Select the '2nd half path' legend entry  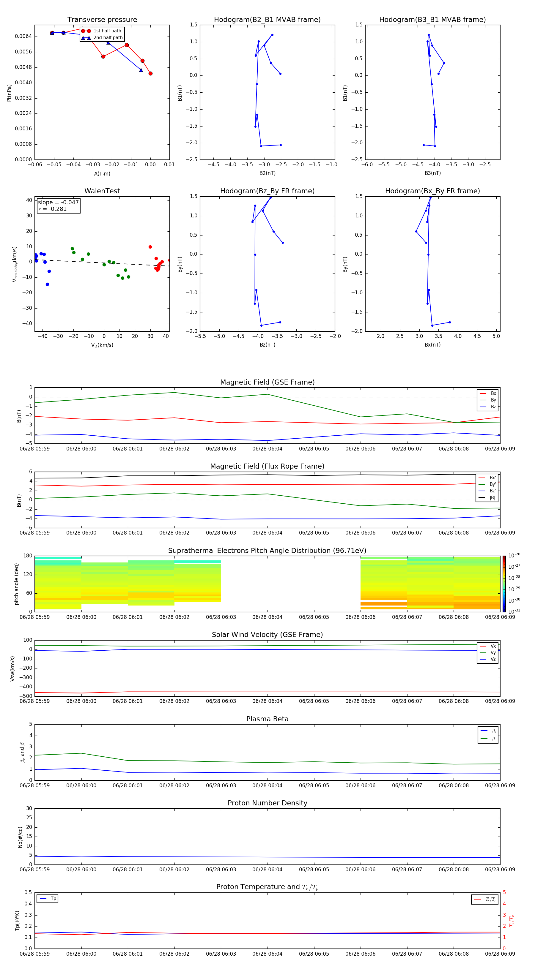point(102,38)
